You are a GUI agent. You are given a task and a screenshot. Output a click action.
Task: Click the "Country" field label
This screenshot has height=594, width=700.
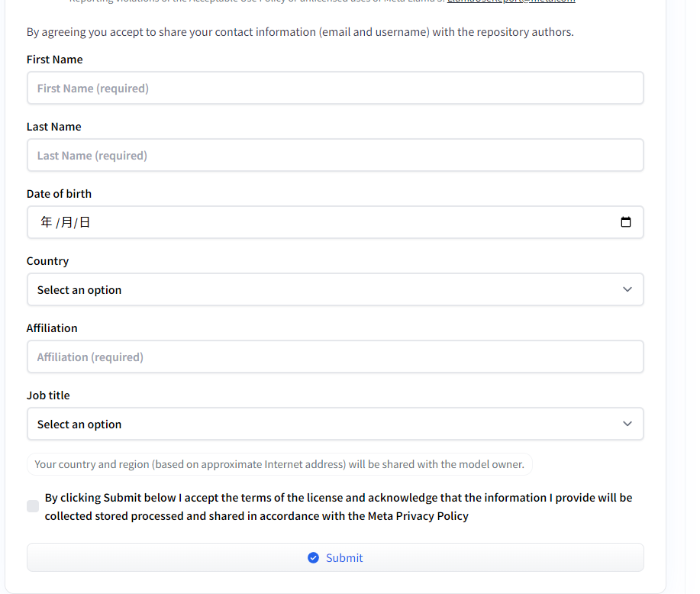(x=47, y=261)
